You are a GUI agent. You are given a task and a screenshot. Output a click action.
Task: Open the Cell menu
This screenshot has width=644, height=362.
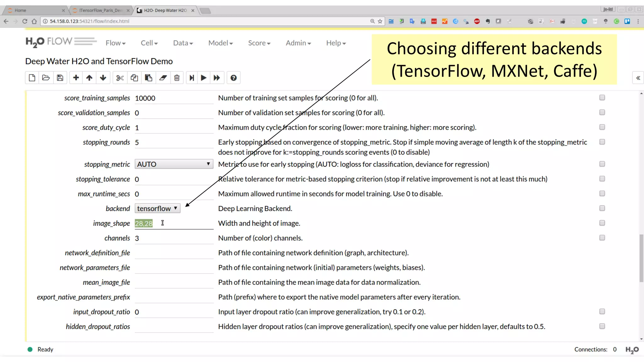pos(149,43)
